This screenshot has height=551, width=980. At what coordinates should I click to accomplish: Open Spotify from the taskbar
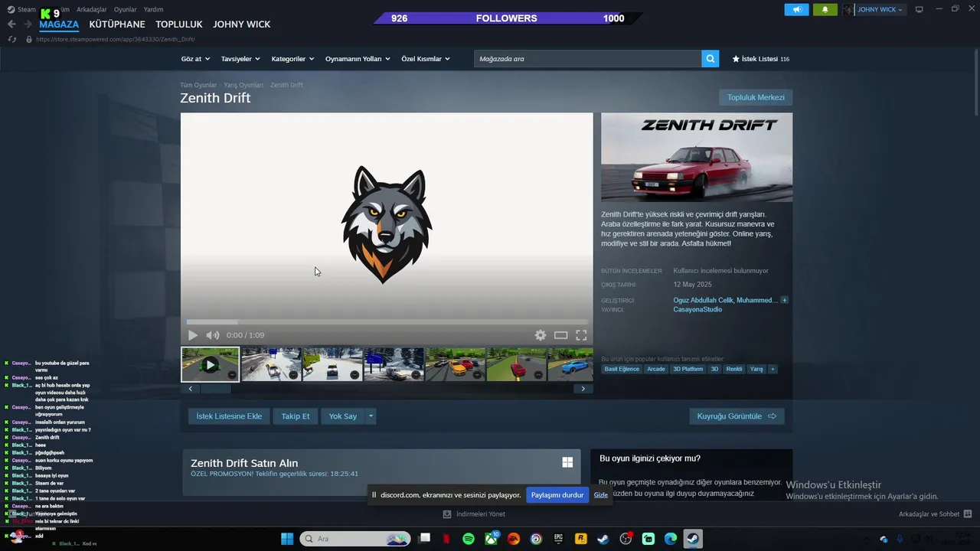click(469, 539)
